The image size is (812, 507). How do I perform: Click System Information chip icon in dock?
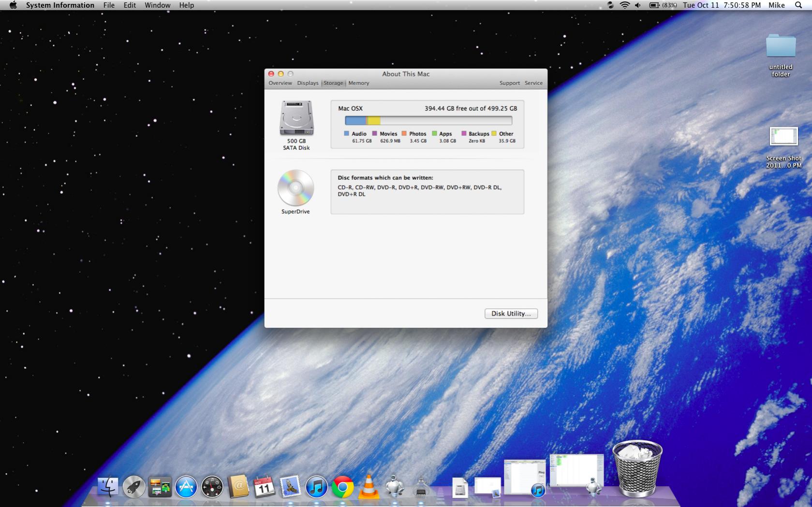(x=421, y=487)
